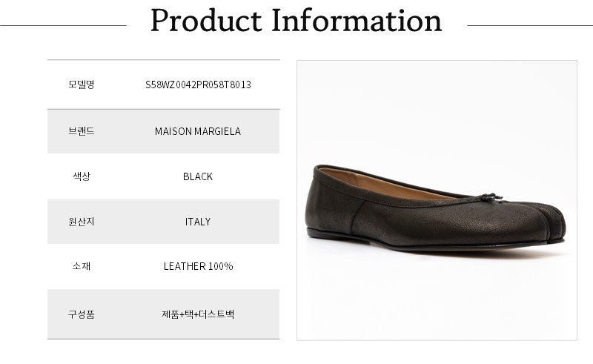593x364 pixels.
Task: Select the 원산지 row label
Action: pyautogui.click(x=82, y=222)
